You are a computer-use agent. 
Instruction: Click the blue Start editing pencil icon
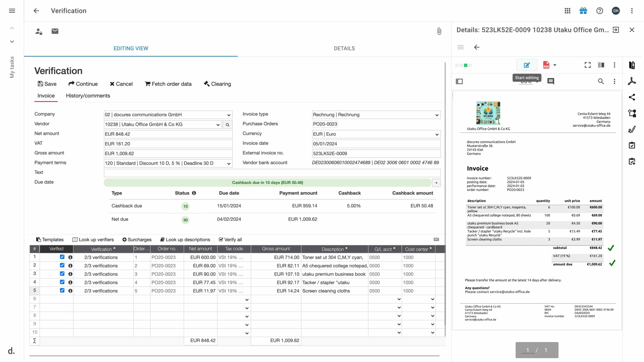click(x=527, y=65)
